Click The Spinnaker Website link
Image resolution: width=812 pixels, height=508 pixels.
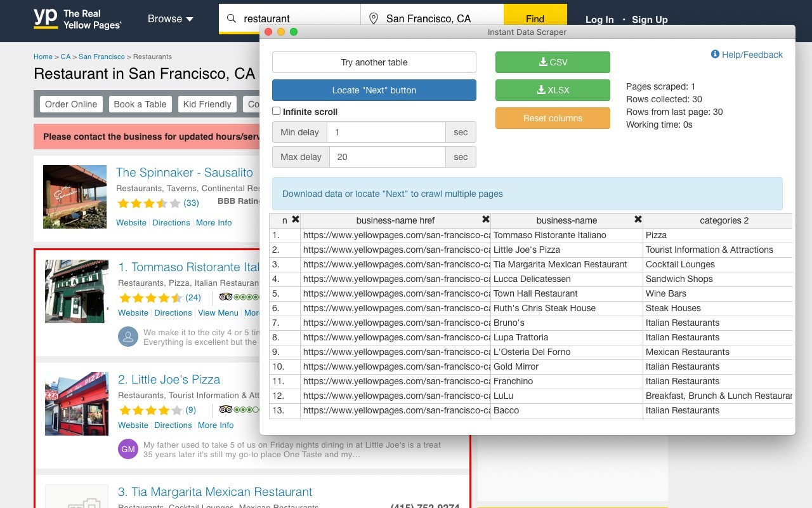(131, 222)
